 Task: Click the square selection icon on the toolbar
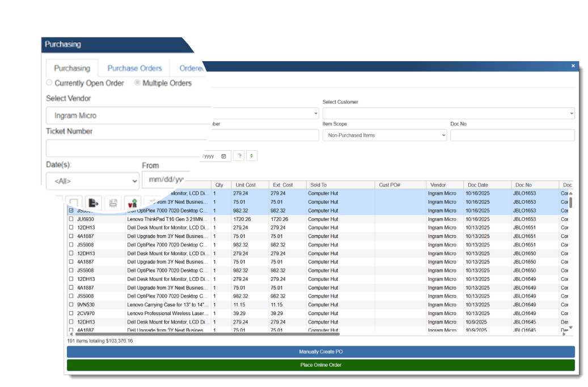(x=75, y=203)
